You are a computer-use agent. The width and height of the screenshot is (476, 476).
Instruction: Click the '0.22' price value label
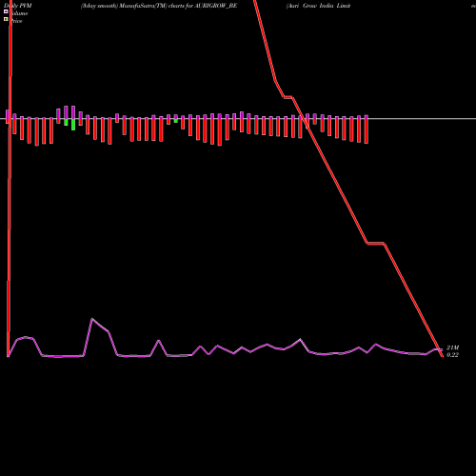point(452,355)
